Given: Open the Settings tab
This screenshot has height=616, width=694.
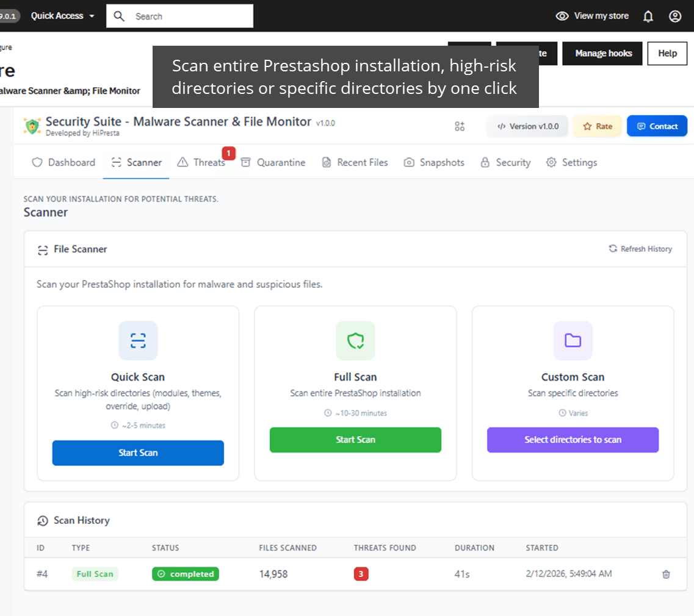Looking at the screenshot, I should [571, 162].
